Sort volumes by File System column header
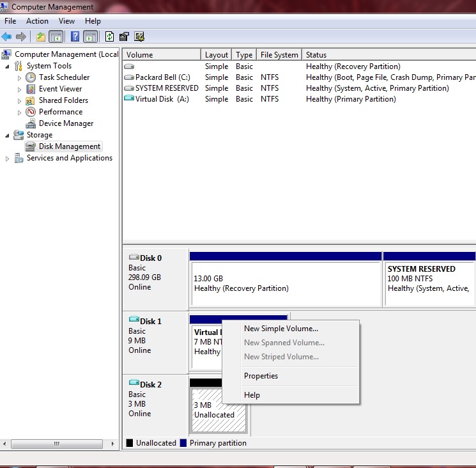Viewport: 476px width, 468px height. pyautogui.click(x=278, y=55)
